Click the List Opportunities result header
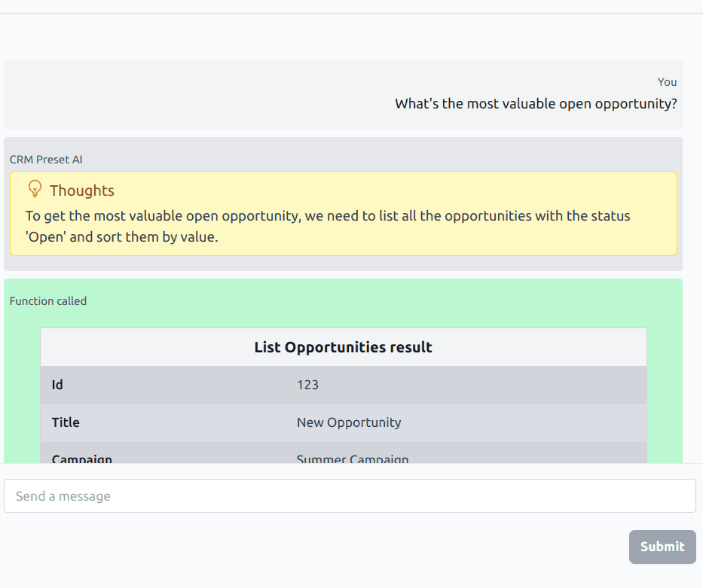This screenshot has height=588, width=703. [344, 347]
